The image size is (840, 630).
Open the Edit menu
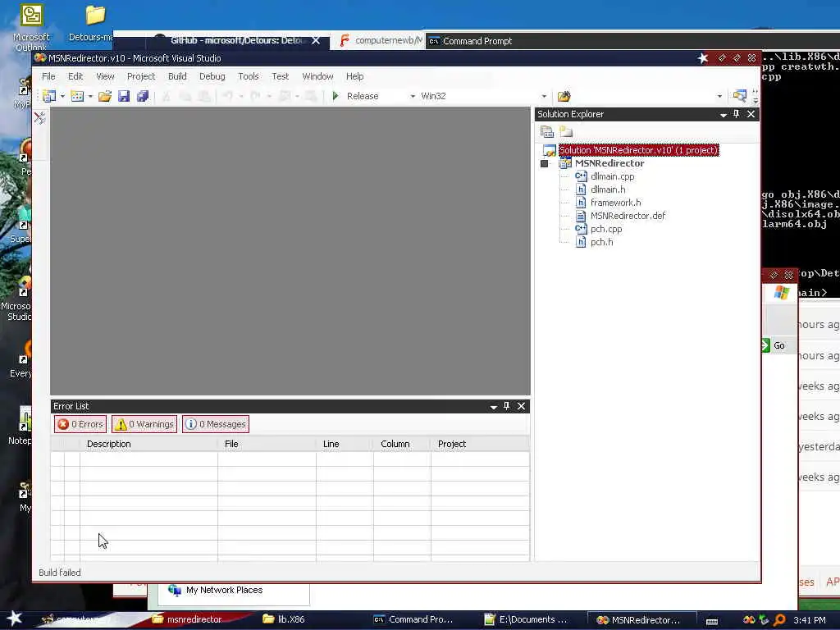click(75, 76)
